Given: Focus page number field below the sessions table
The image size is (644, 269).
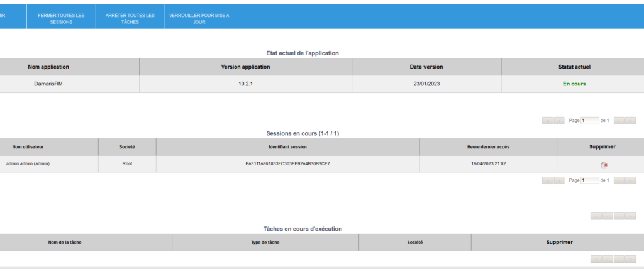Looking at the screenshot, I should click(x=590, y=180).
